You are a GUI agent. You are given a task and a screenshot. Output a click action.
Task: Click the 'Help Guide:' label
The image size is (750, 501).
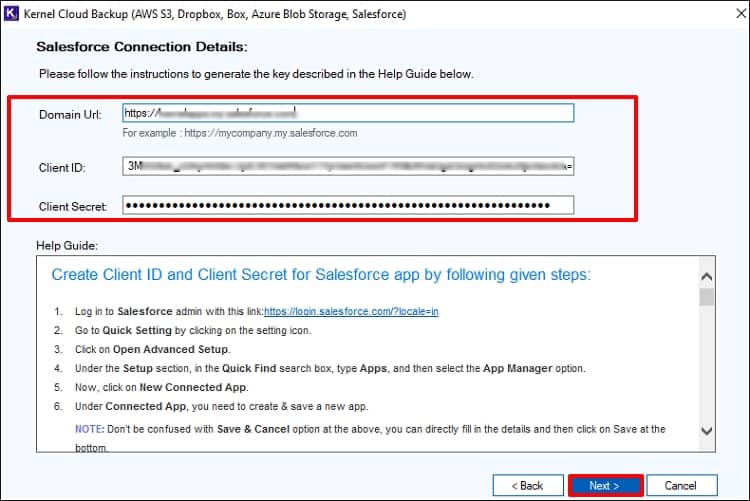[67, 245]
